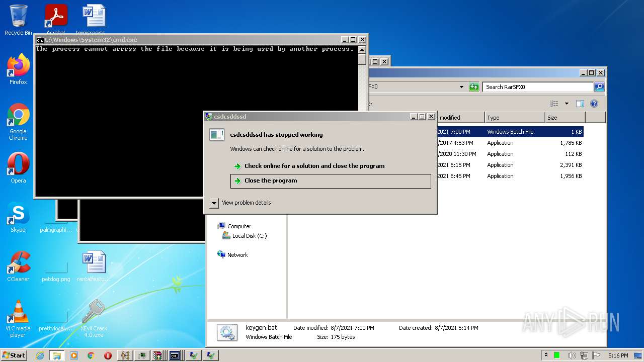The height and width of the screenshot is (362, 644).
Task: Open the view options dropdown arrow
Action: (x=567, y=104)
